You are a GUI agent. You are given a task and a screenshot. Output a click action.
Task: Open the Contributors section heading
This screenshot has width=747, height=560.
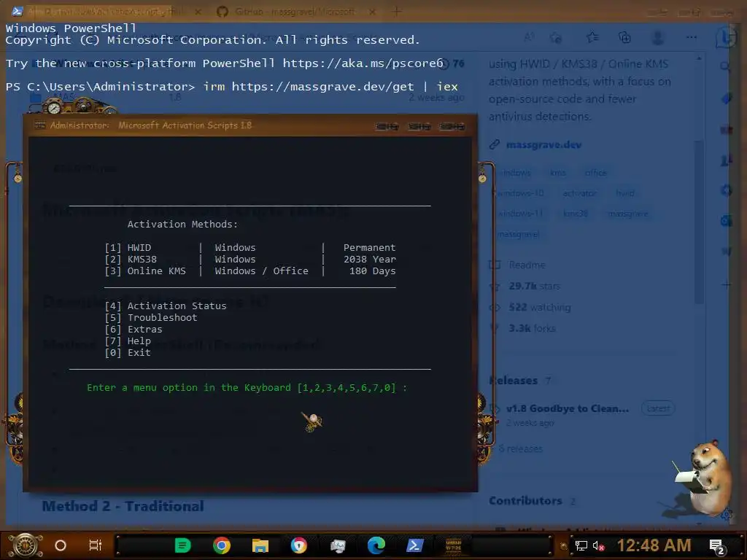[525, 501]
